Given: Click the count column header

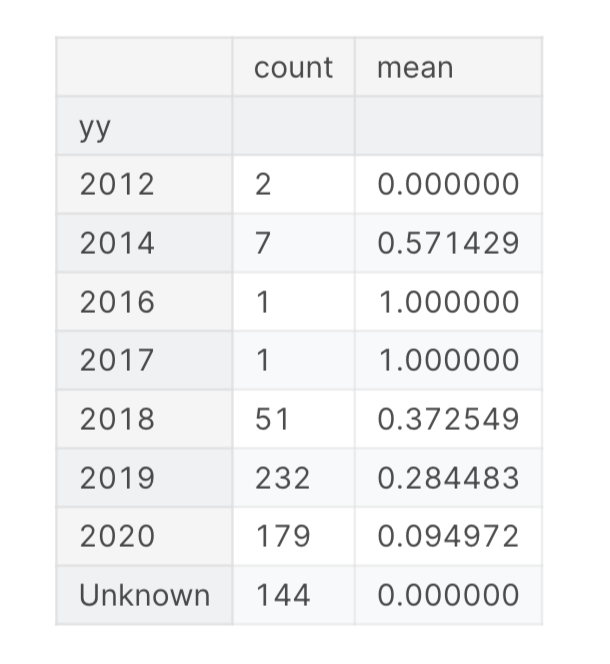Looking at the screenshot, I should 293,68.
